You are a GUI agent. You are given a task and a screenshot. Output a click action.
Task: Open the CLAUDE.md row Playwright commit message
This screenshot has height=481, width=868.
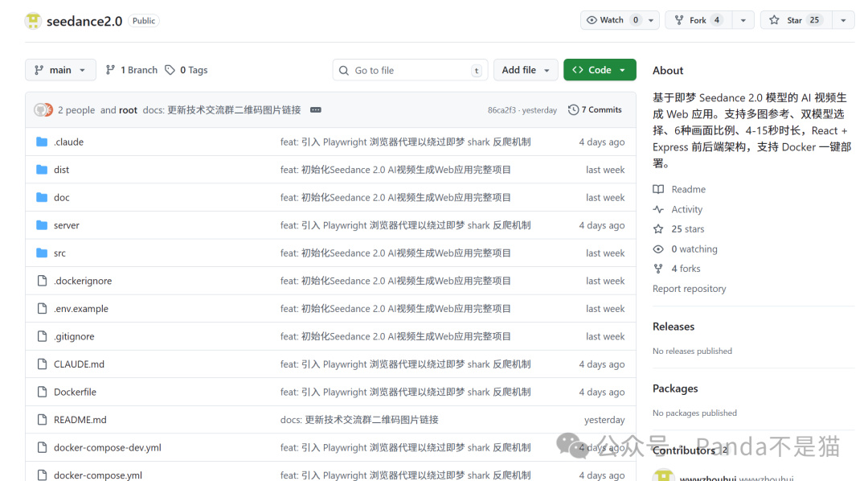[x=405, y=364]
